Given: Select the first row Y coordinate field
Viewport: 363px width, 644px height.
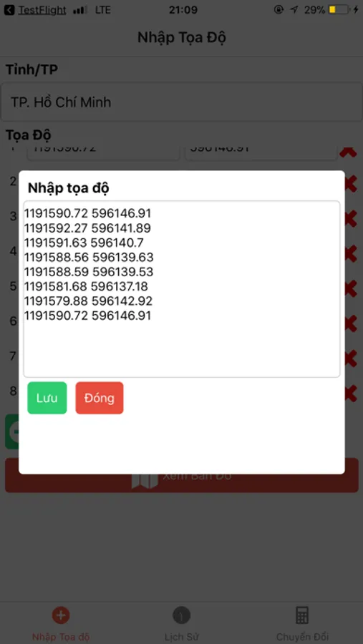Looking at the screenshot, I should coord(261,152).
